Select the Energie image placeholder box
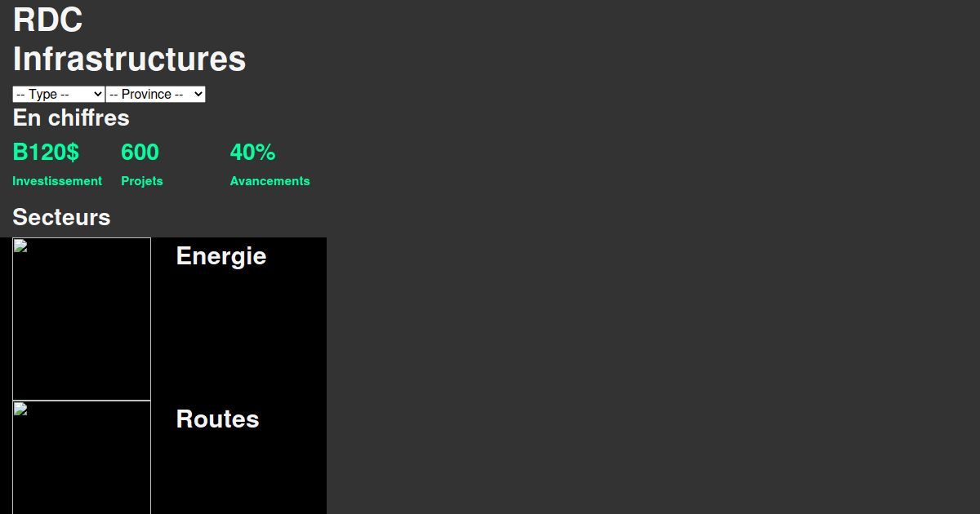This screenshot has width=980, height=514. tap(82, 318)
